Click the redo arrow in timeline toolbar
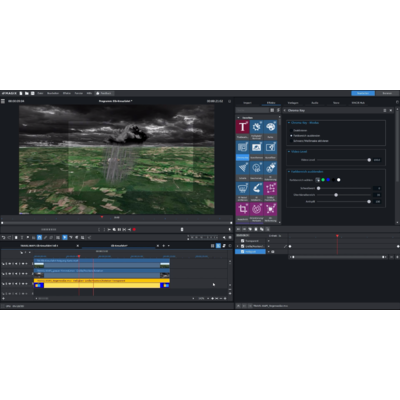This screenshot has width=400, height=400. point(9,237)
